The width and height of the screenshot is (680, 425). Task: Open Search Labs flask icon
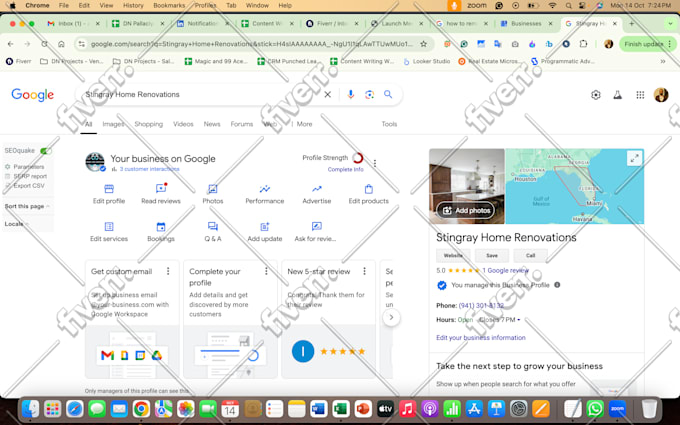[618, 95]
